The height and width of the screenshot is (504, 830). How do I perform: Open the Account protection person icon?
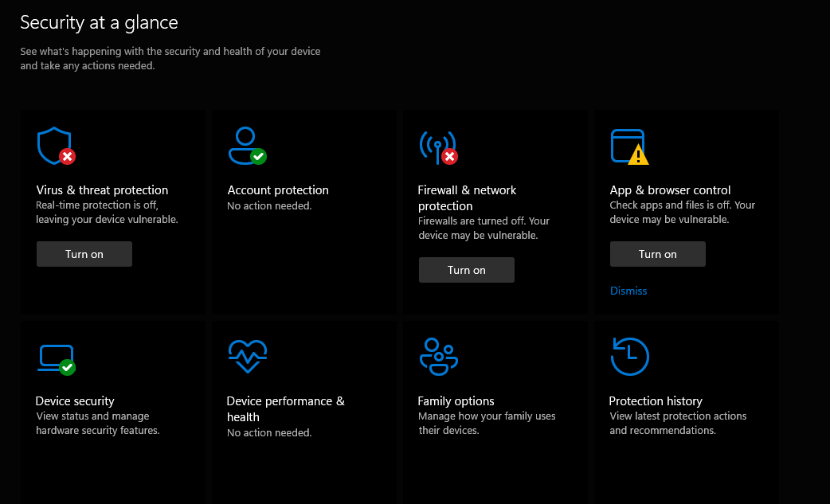pos(247,146)
